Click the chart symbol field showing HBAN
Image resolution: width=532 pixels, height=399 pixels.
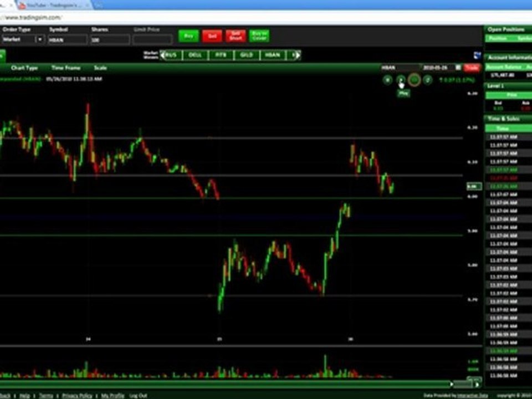pyautogui.click(x=400, y=68)
